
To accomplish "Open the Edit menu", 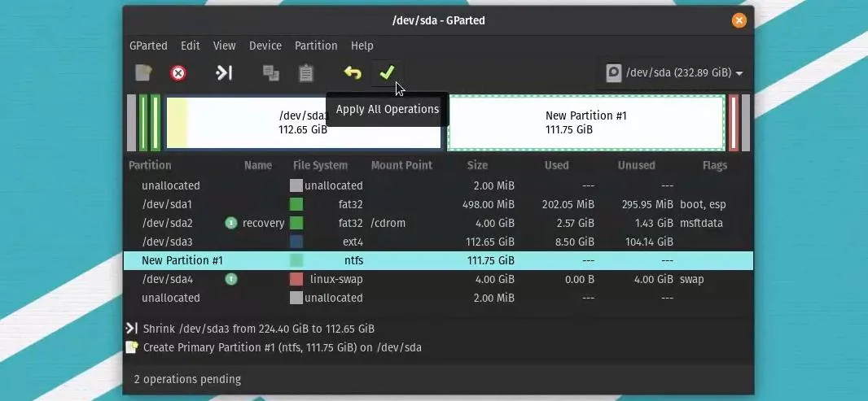I will 190,46.
